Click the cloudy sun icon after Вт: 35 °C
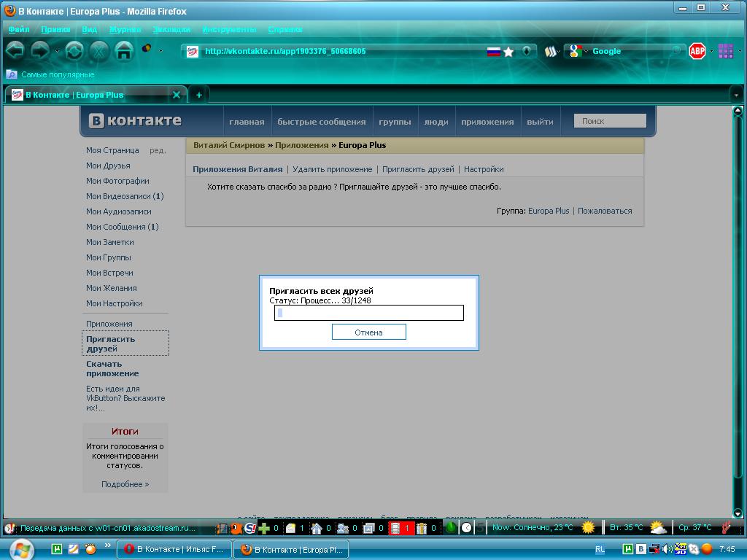Screen dimensions: 747x560 pyautogui.click(x=659, y=527)
